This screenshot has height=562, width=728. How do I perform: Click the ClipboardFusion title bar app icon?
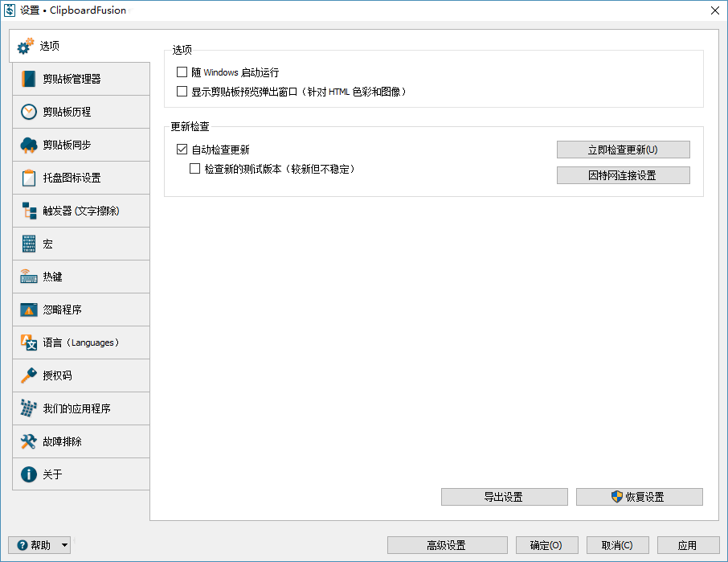[x=10, y=10]
